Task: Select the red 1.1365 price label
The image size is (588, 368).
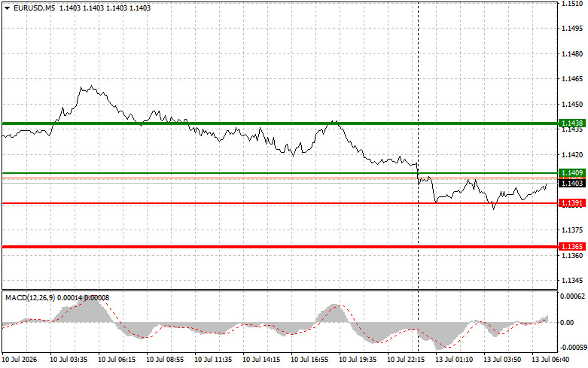Action: [x=572, y=247]
